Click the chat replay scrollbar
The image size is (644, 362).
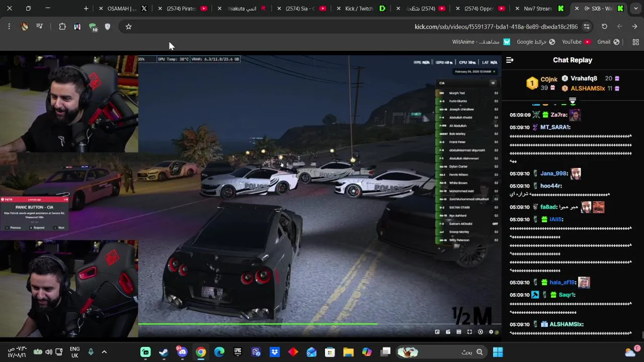click(x=642, y=335)
